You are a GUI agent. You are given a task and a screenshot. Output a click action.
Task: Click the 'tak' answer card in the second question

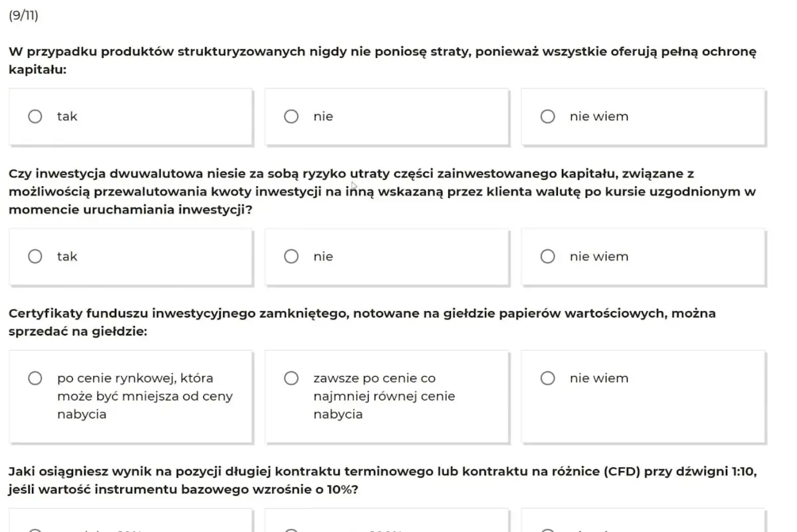[x=130, y=256]
